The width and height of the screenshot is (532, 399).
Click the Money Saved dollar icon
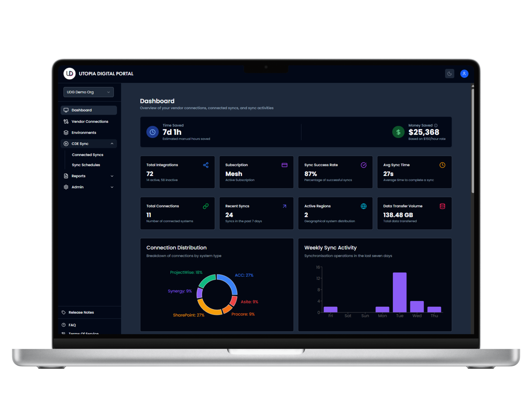tap(398, 132)
